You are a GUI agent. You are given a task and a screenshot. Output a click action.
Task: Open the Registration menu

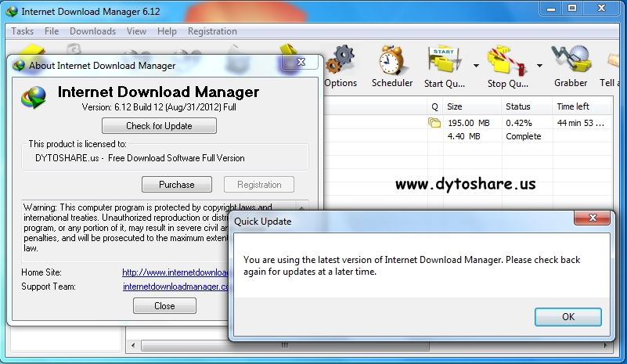212,31
